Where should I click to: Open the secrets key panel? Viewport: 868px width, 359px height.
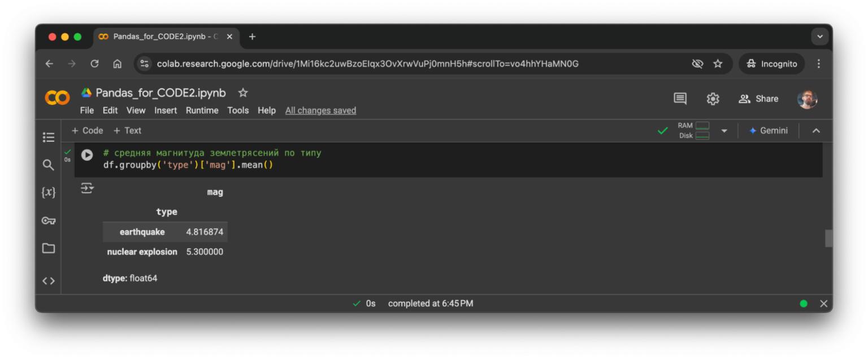[49, 221]
